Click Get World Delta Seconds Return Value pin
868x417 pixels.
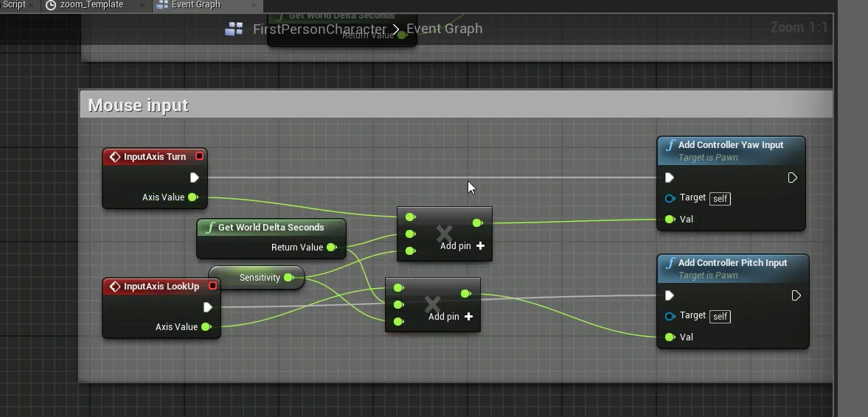click(x=332, y=248)
